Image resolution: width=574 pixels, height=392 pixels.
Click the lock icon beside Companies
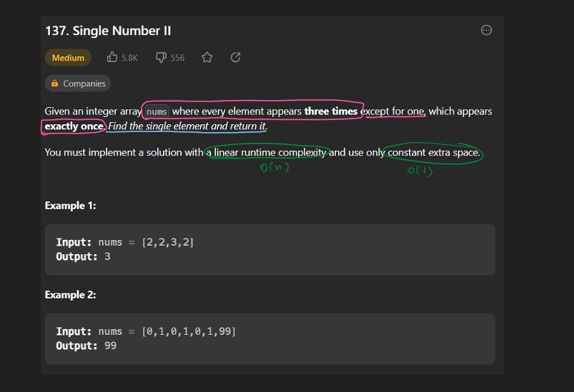[54, 84]
